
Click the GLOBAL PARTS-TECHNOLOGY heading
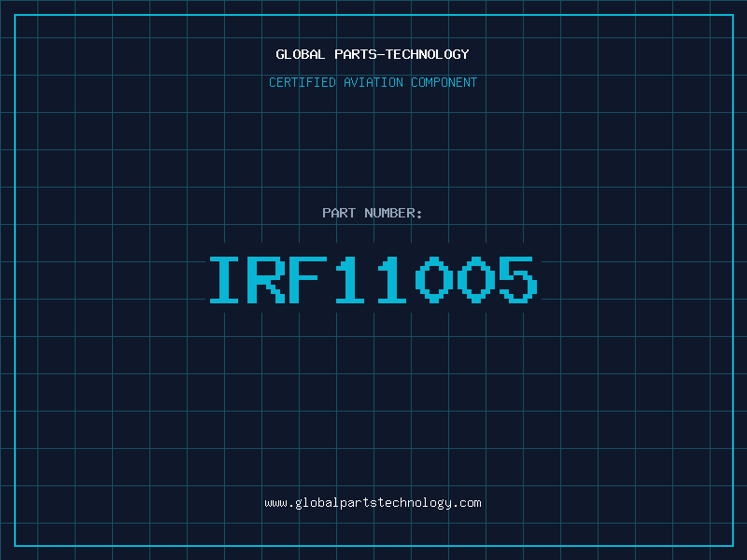click(x=373, y=54)
